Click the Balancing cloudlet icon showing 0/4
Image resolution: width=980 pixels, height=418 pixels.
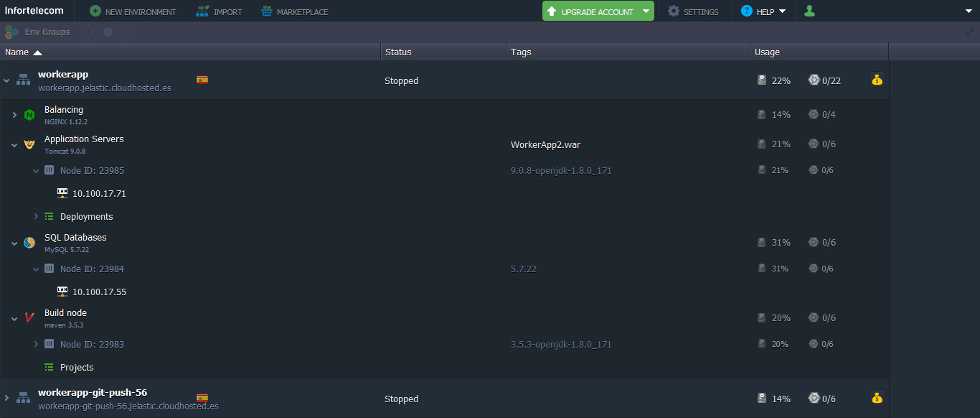click(814, 114)
